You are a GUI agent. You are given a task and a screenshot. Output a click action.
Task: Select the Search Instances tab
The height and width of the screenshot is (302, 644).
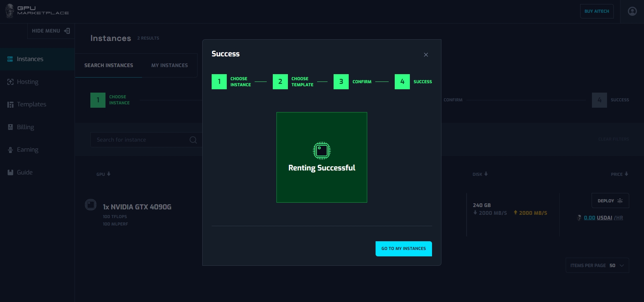coord(109,65)
